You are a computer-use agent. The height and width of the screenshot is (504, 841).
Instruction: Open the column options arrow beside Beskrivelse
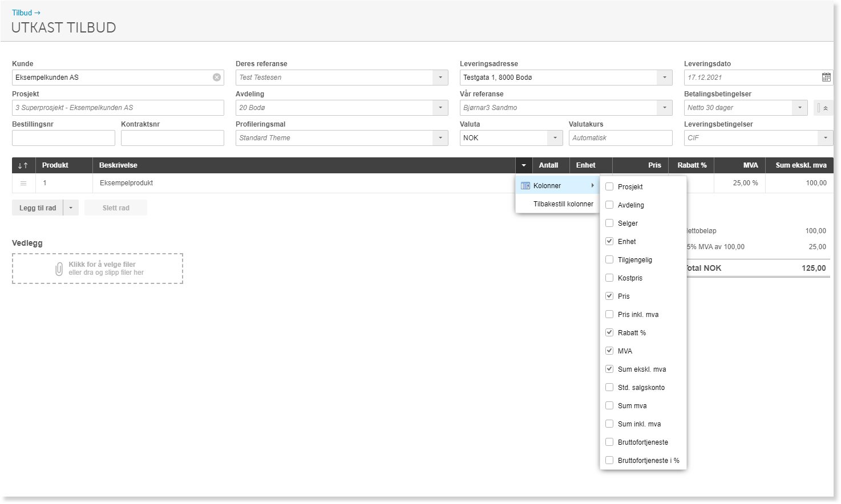click(x=524, y=165)
